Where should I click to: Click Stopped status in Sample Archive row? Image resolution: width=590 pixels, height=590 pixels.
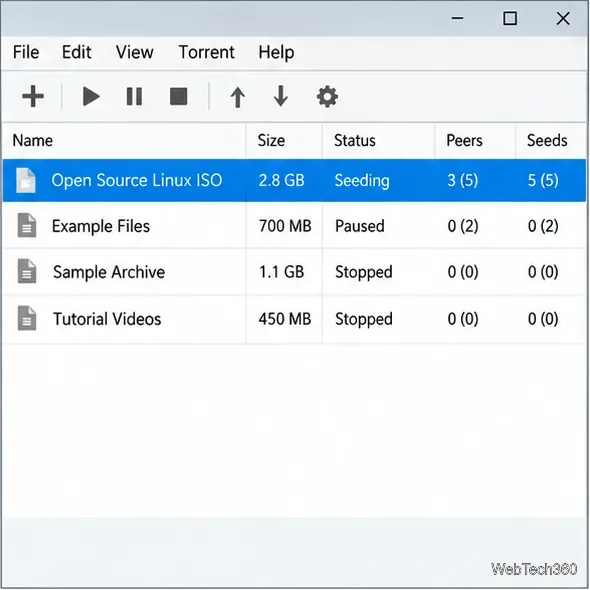tap(364, 272)
